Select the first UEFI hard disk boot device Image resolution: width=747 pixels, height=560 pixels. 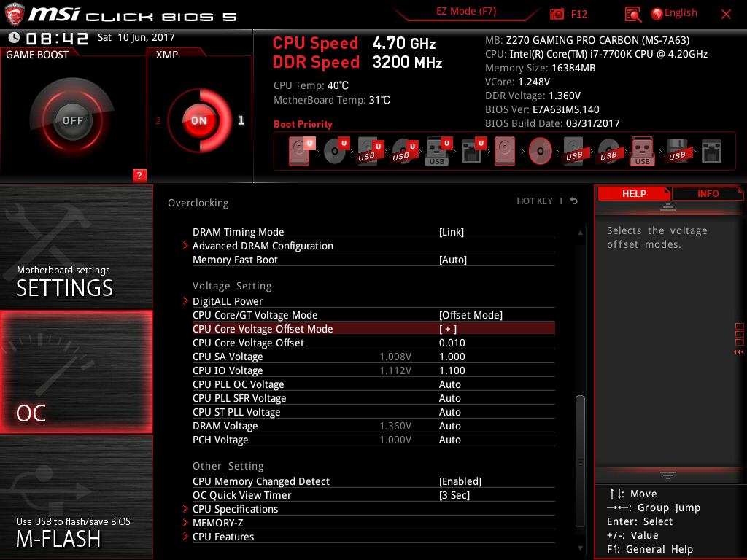(301, 151)
